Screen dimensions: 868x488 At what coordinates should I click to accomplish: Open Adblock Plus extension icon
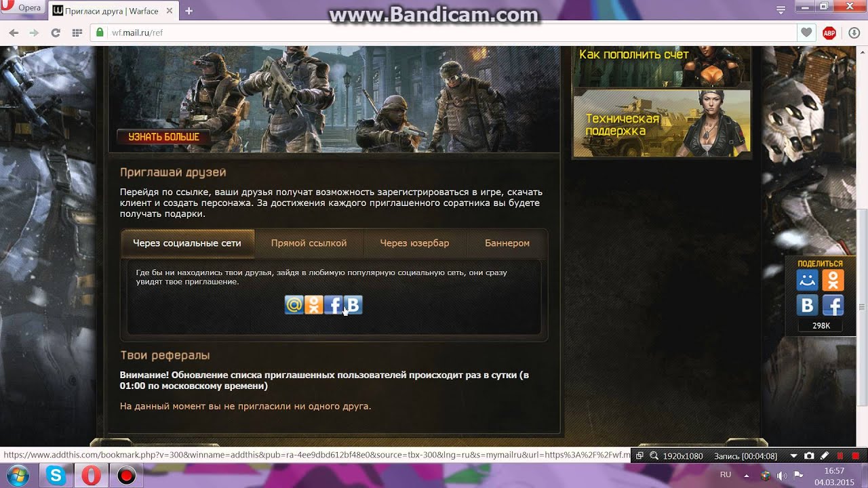[829, 33]
